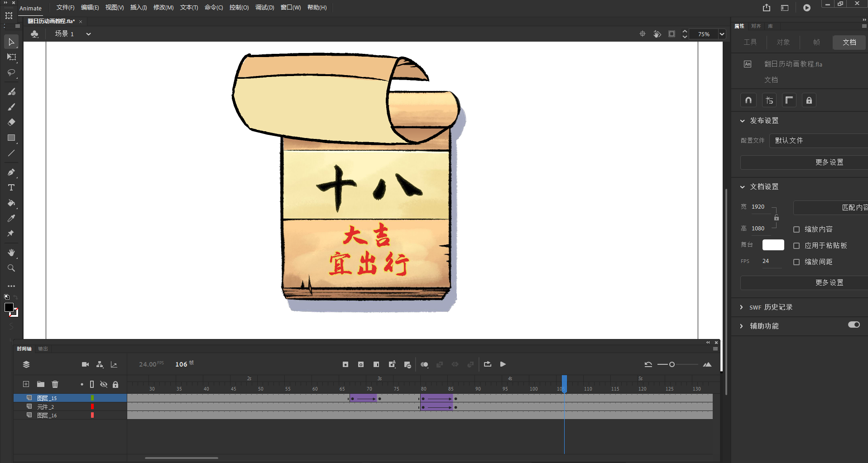Expand the 辅助功能 section
This screenshot has width=868, height=463.
[x=741, y=326]
